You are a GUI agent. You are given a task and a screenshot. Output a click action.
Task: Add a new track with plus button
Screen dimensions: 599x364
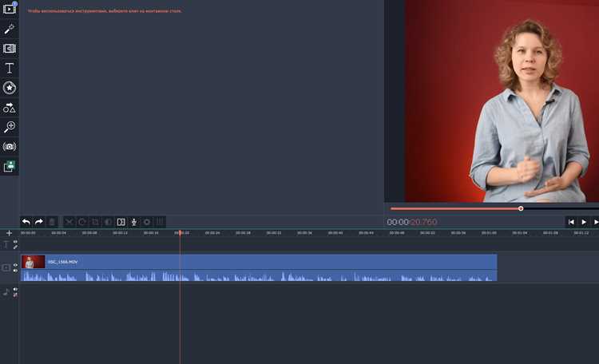pos(9,233)
